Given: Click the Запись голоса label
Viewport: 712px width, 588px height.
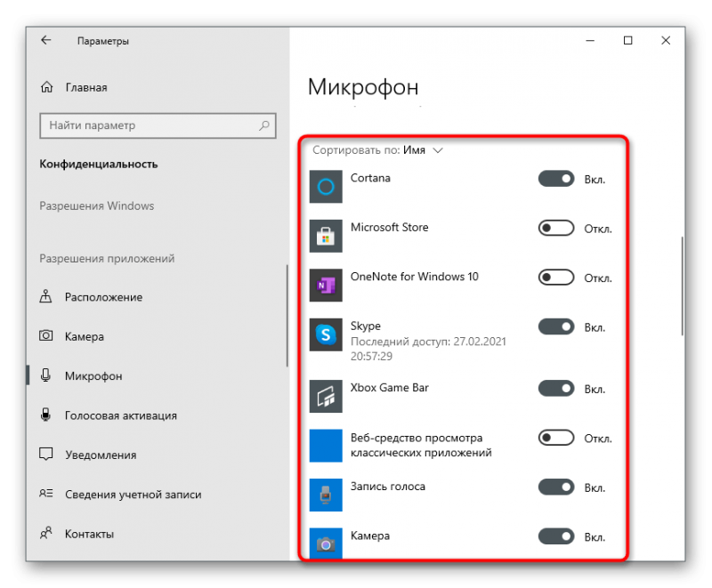Looking at the screenshot, I should (x=388, y=487).
